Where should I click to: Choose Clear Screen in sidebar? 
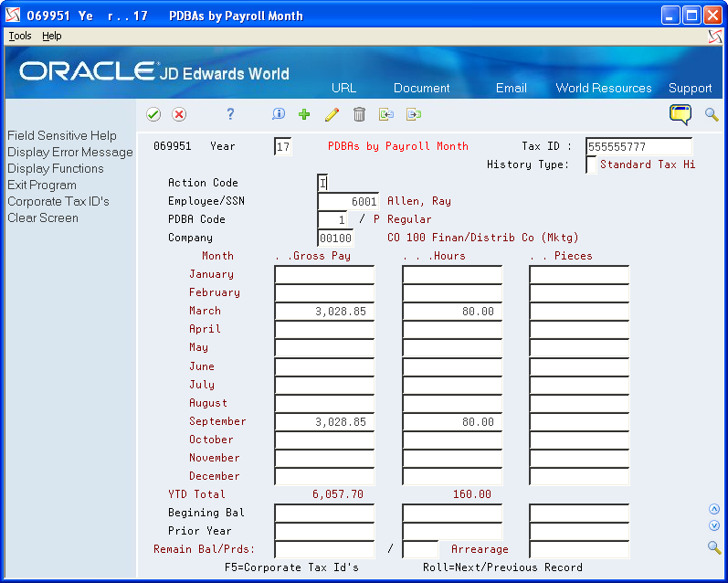pos(43,217)
